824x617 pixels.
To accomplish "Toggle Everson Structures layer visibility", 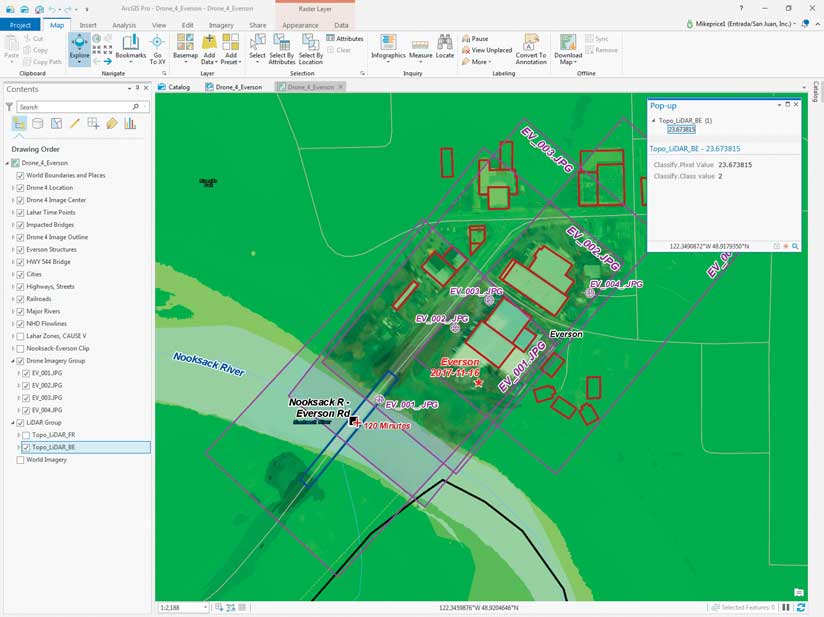I will (x=20, y=250).
